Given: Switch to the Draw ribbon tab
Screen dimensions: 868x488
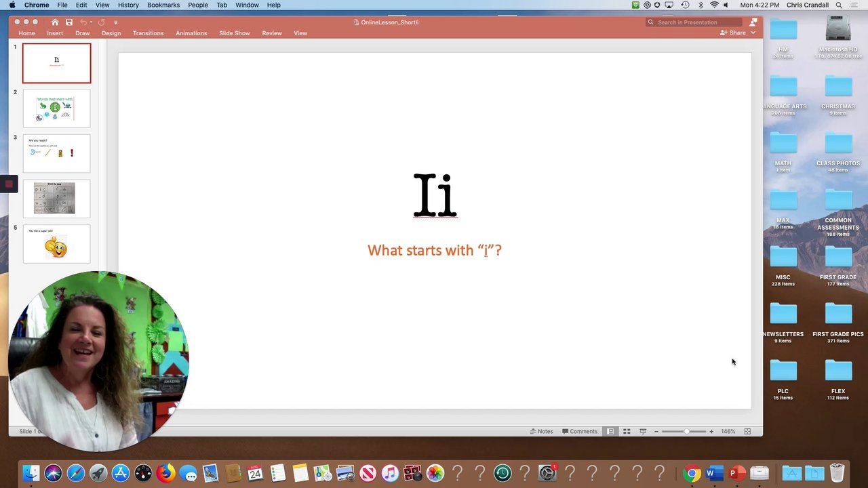Looking at the screenshot, I should [x=83, y=33].
